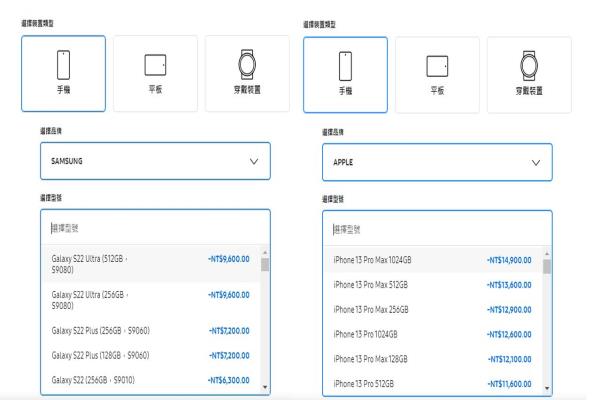Select the phone (手機) device type in right panel
This screenshot has width=600, height=400.
coord(345,75)
